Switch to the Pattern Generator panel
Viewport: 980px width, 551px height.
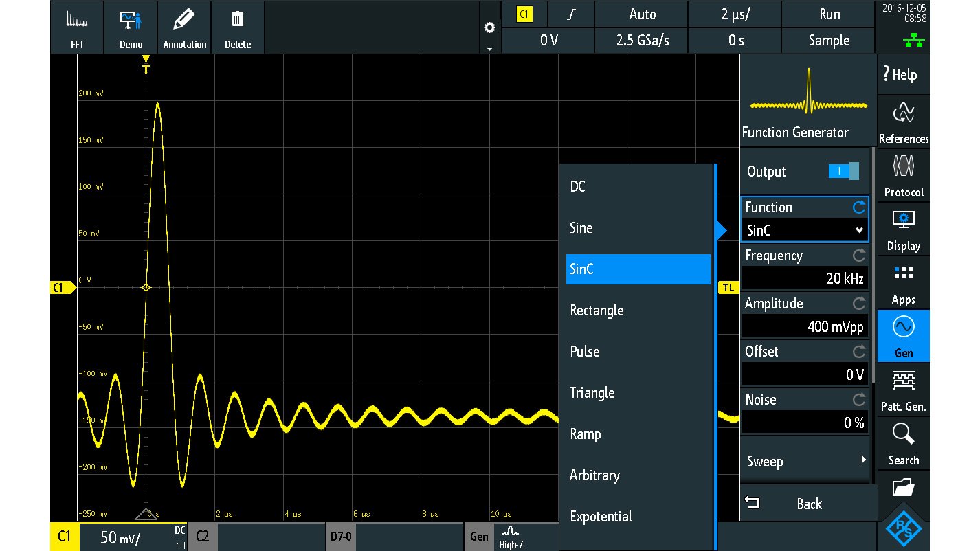pyautogui.click(x=902, y=390)
